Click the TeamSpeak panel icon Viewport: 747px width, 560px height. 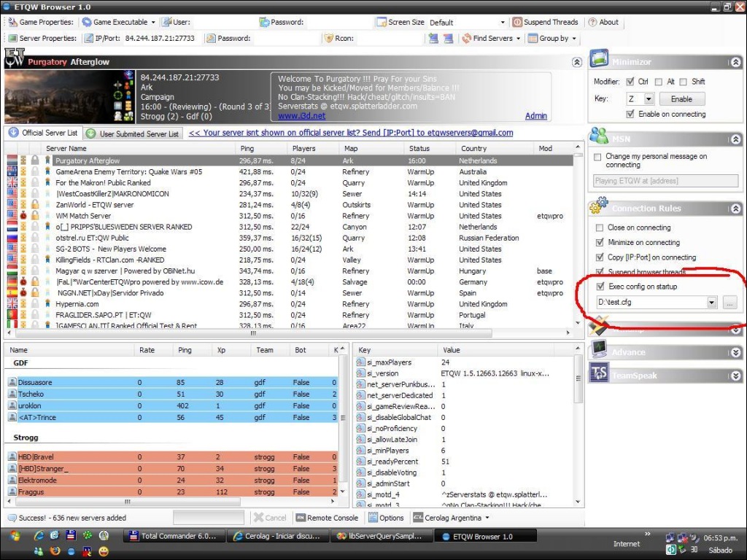[599, 373]
